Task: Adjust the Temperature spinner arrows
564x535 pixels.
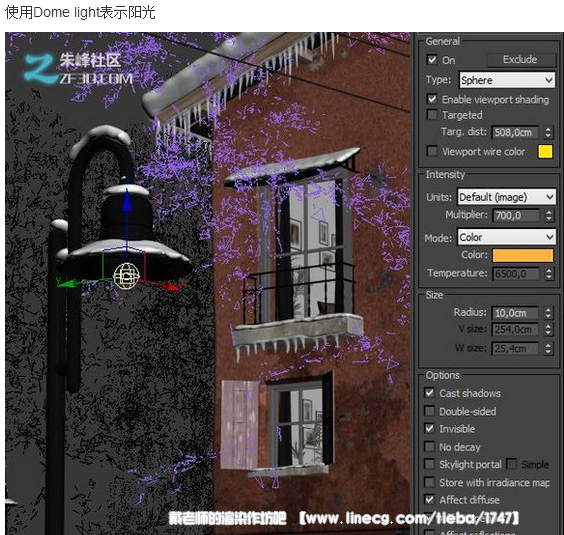Action: 549,274
